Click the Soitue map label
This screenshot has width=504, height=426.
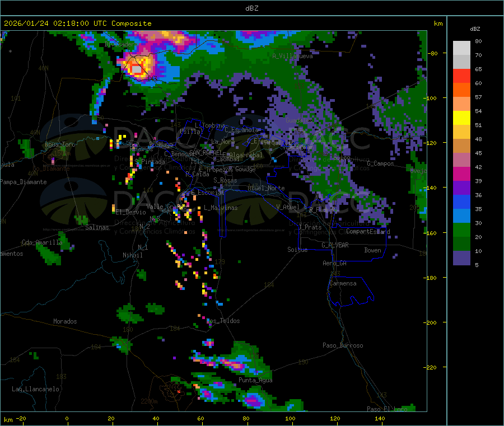pyautogui.click(x=297, y=250)
